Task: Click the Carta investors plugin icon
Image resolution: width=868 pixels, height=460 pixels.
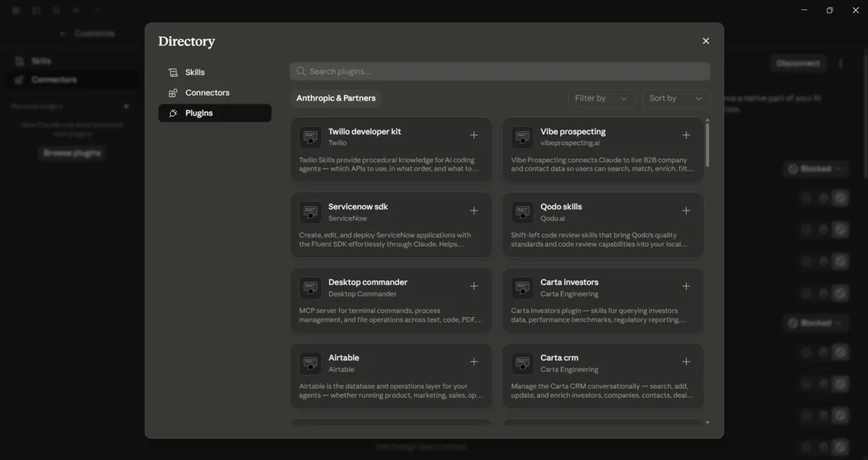Action: click(x=522, y=288)
